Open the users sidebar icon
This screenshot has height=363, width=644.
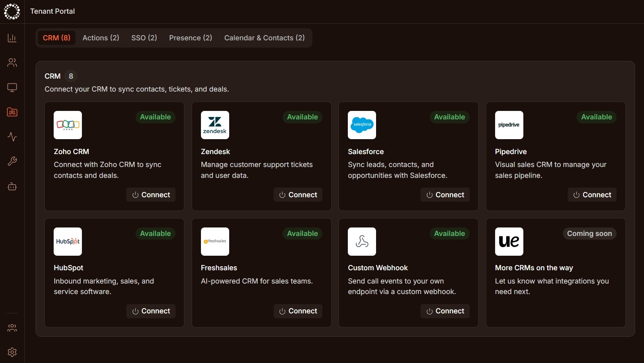[12, 63]
